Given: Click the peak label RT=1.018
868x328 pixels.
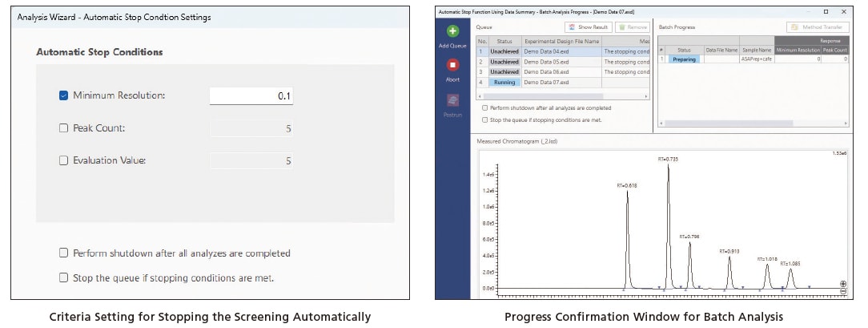Looking at the screenshot, I should tap(767, 259).
